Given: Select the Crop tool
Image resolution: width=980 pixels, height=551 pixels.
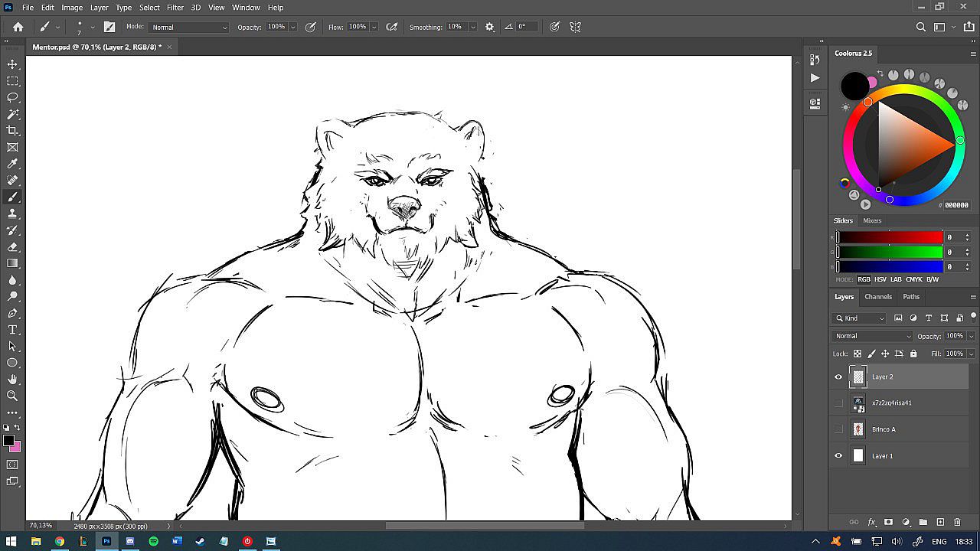Looking at the screenshot, I should coord(12,131).
